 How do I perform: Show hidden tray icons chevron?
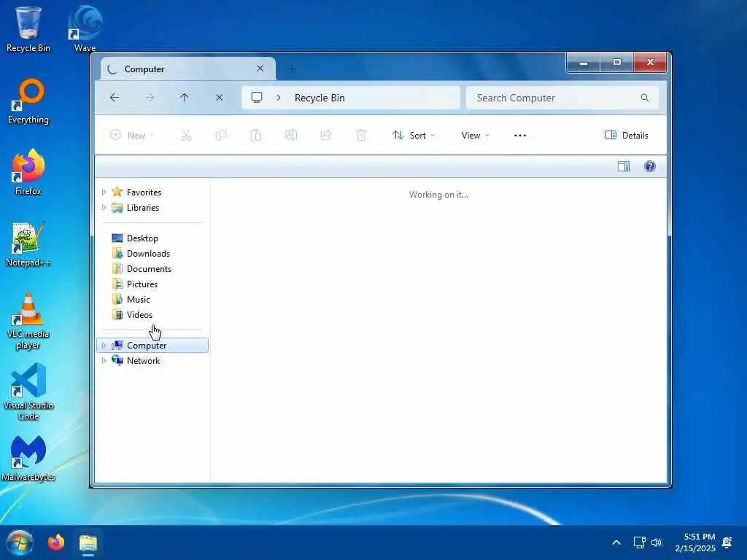(616, 542)
